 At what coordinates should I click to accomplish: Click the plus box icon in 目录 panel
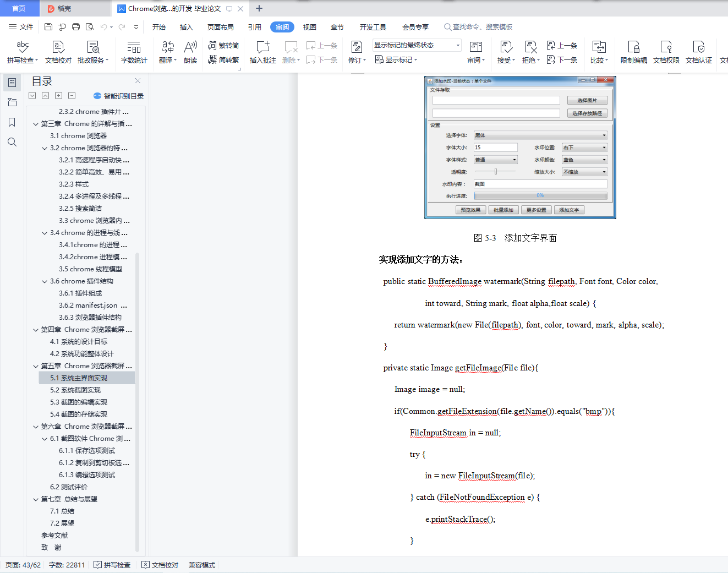click(x=59, y=96)
